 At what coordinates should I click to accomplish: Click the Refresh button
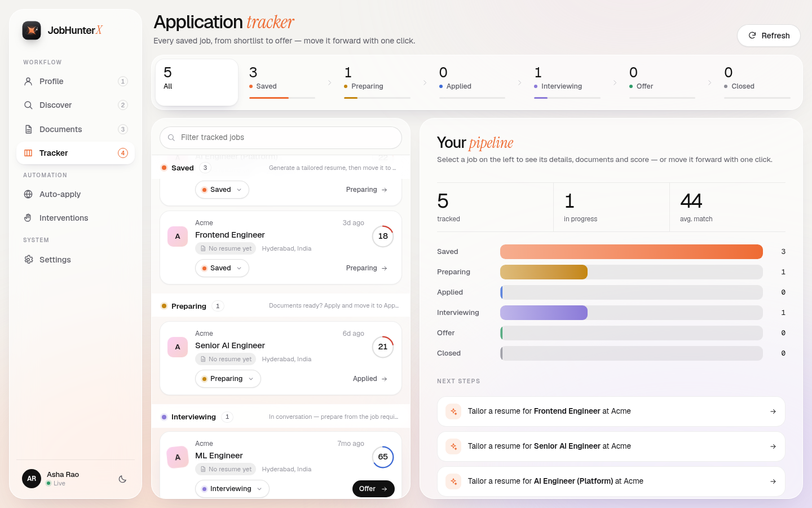tap(769, 36)
